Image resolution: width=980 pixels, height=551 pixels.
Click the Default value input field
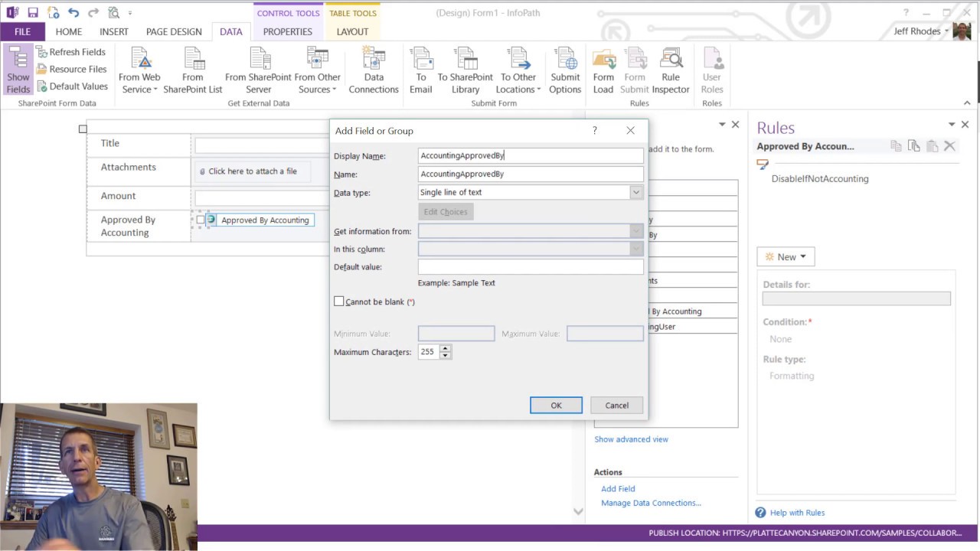[x=531, y=267]
